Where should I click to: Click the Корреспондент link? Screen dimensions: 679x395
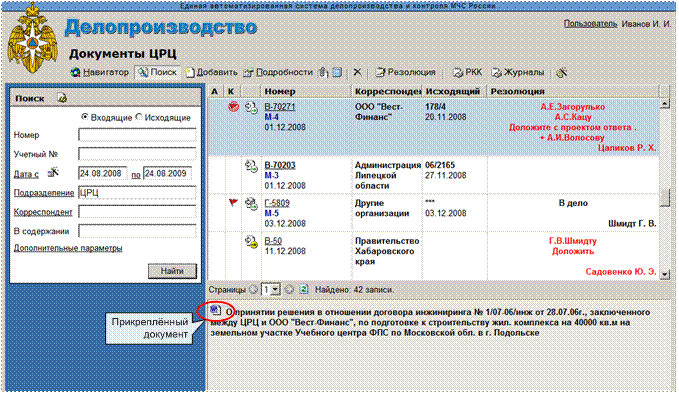tap(43, 212)
